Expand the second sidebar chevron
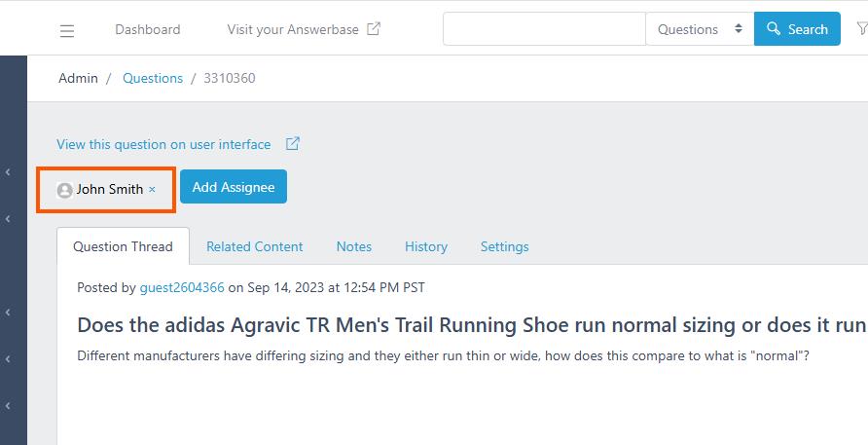Image resolution: width=868 pixels, height=445 pixels. 8,219
